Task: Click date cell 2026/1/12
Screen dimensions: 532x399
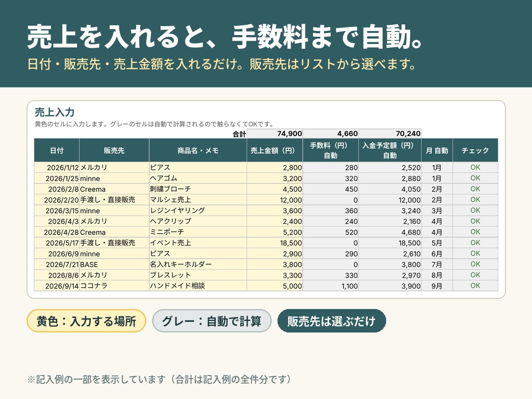Action: tap(57, 168)
